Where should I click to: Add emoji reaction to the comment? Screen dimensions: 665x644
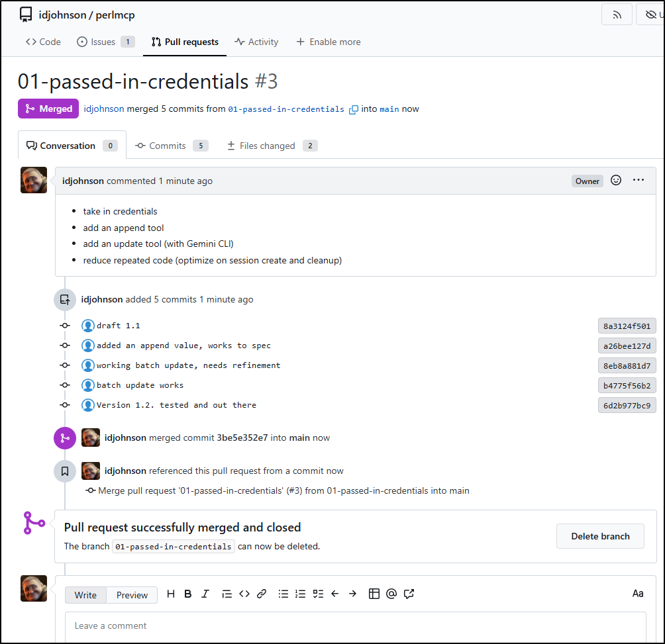[616, 180]
